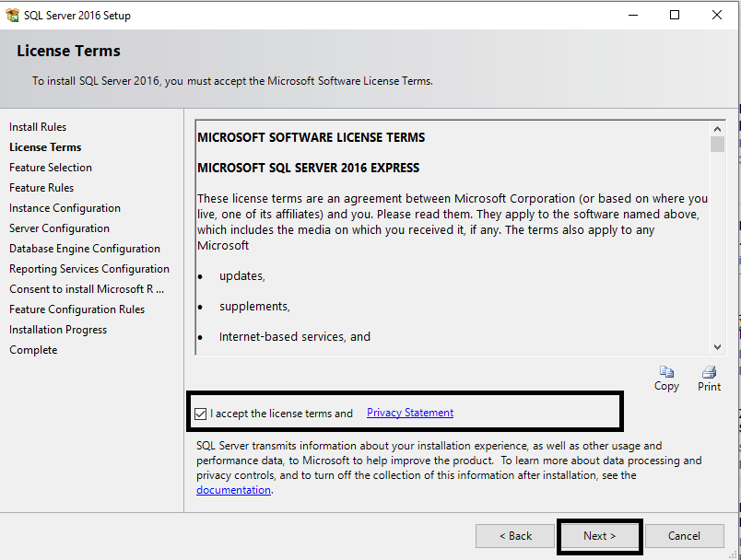The height and width of the screenshot is (560, 741).
Task: Open Database Engine Configuration step
Action: coord(84,248)
